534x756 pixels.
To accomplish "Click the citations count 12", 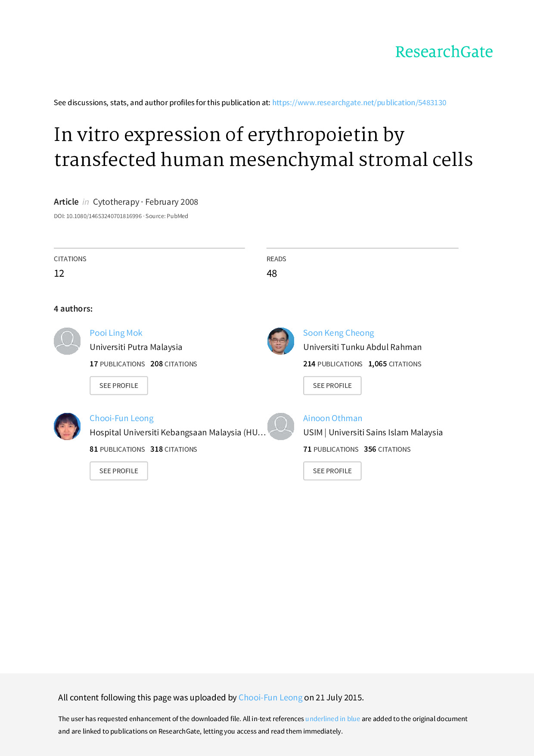I will (59, 273).
